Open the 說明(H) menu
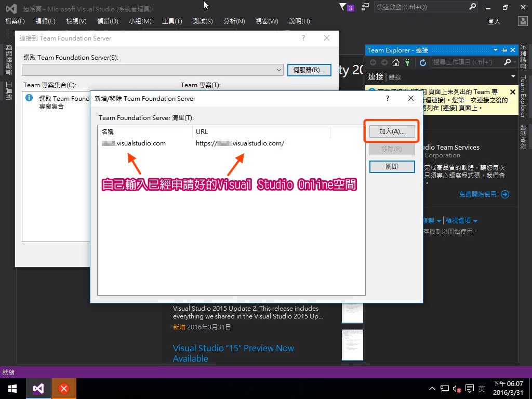 tap(299, 21)
